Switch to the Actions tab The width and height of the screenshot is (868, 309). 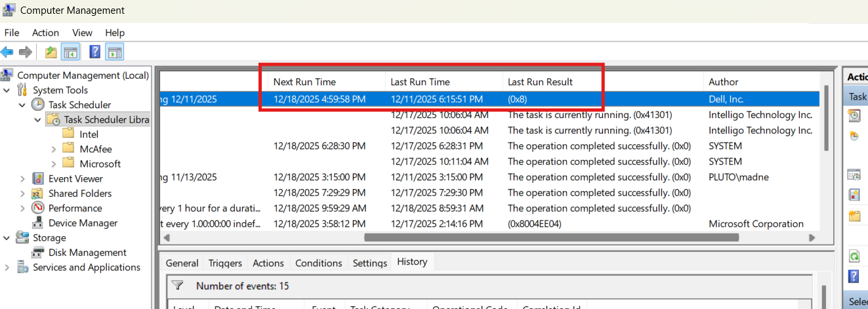coord(268,263)
